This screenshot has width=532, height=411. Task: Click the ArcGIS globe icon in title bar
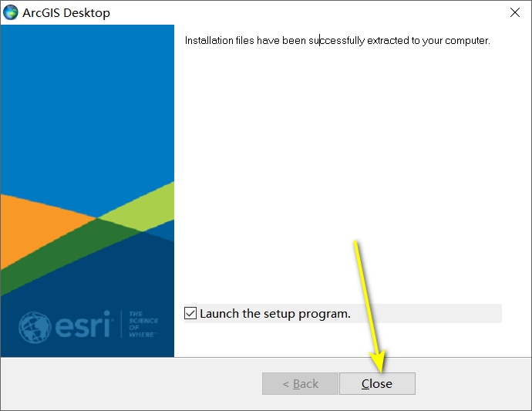11,12
